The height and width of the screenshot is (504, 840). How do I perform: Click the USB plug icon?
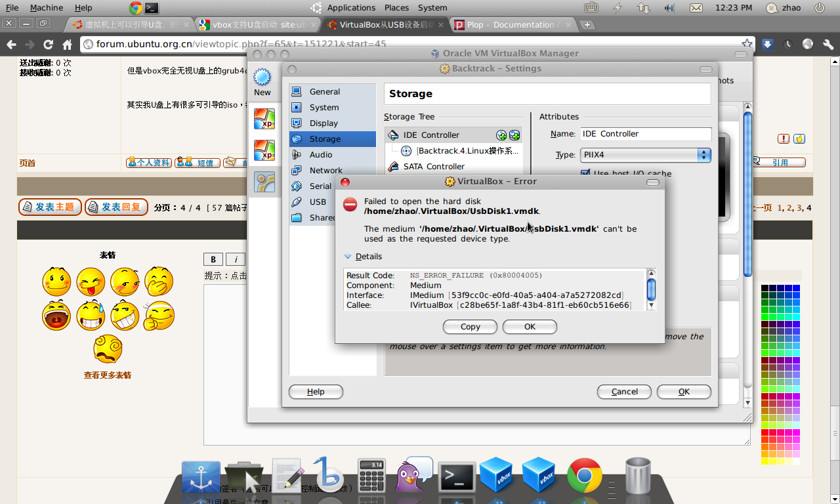pyautogui.click(x=297, y=202)
